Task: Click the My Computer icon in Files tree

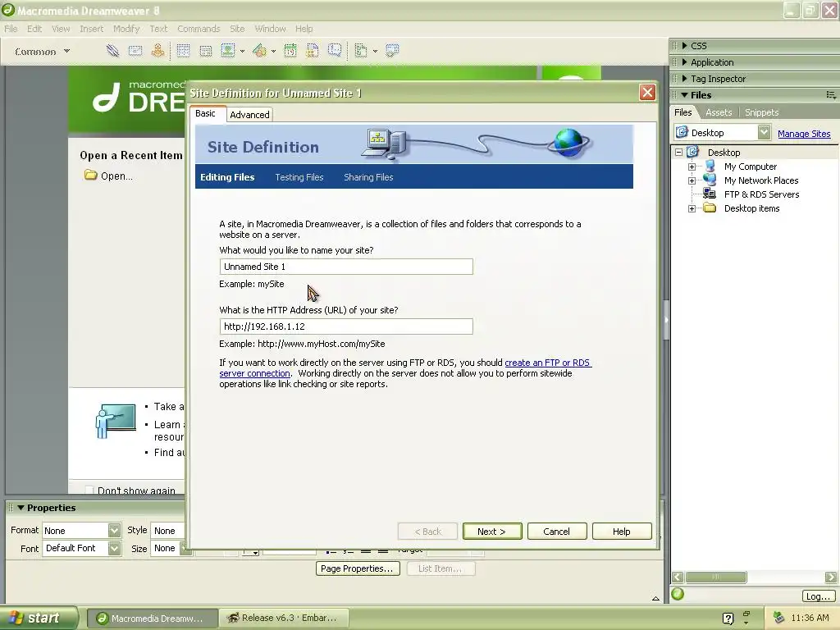Action: [710, 167]
